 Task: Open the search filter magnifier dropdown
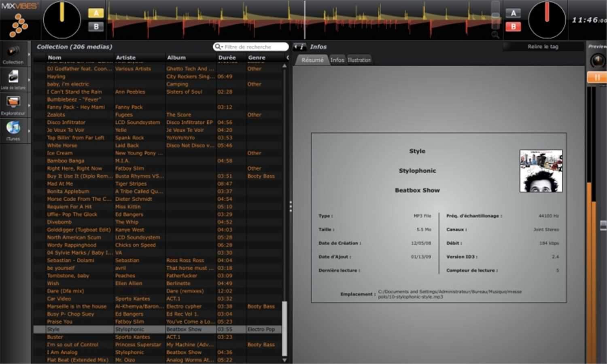click(219, 47)
